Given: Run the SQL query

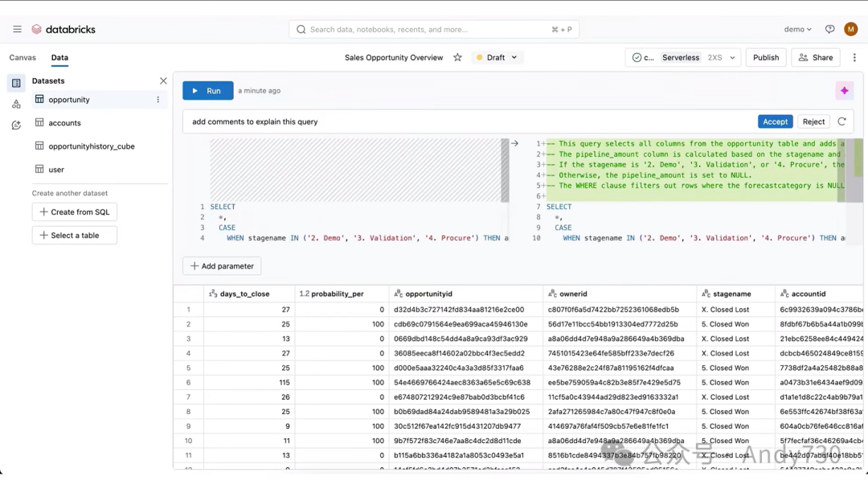Looking at the screenshot, I should [207, 91].
